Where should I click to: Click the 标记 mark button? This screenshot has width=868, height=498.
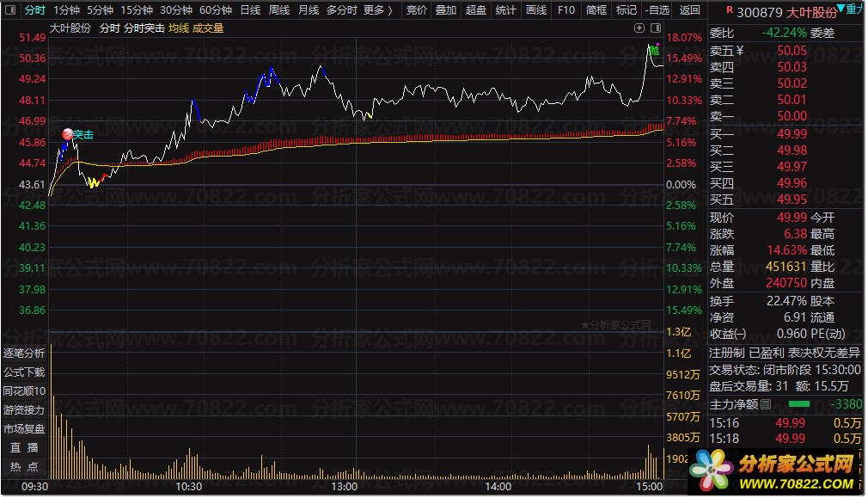[x=627, y=10]
